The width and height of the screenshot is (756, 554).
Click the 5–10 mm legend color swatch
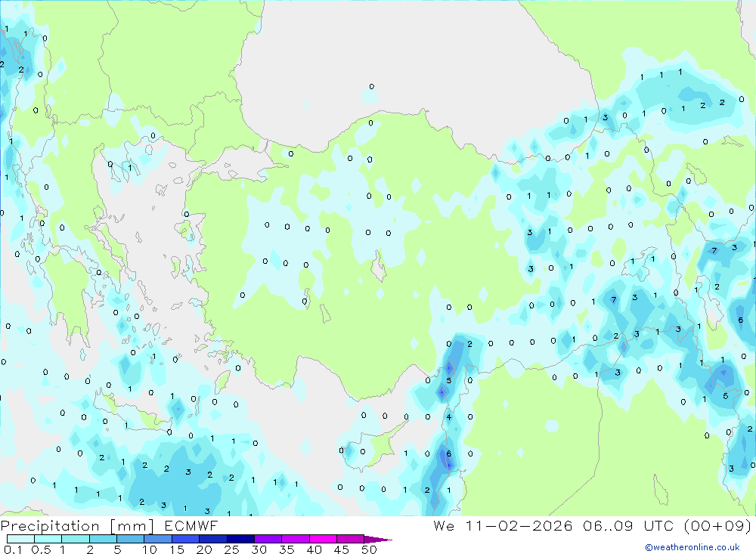click(x=130, y=539)
